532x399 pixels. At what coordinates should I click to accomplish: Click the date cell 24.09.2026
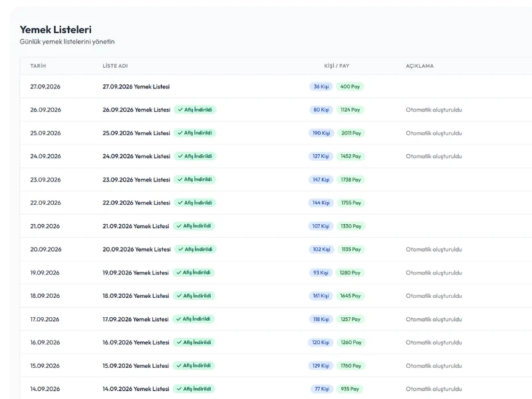[x=45, y=156]
